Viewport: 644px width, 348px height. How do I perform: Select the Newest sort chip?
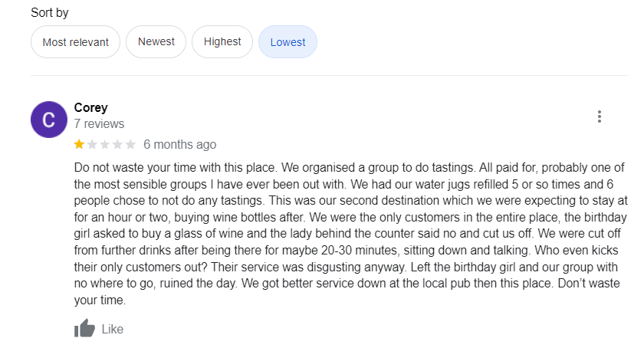pos(156,42)
